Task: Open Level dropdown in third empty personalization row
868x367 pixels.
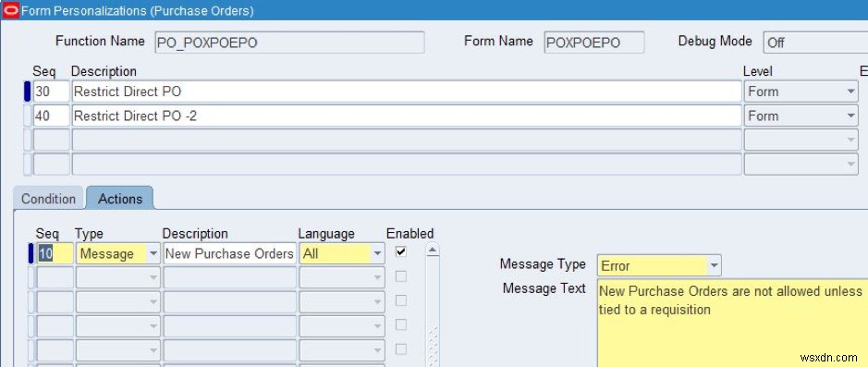Action: 851,140
